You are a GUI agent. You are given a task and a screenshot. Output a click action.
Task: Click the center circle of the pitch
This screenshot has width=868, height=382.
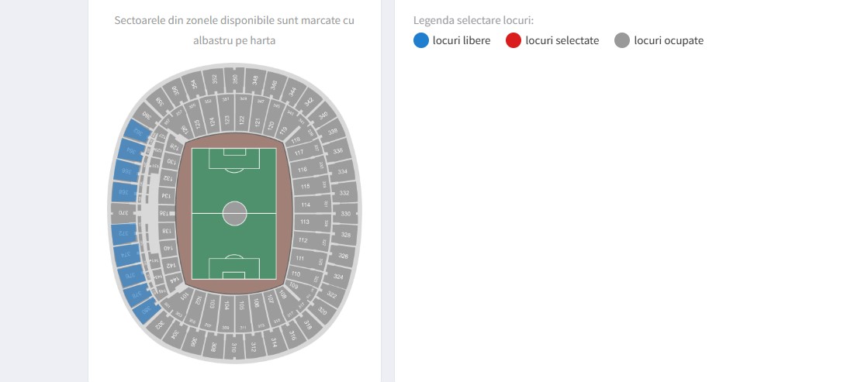click(234, 213)
